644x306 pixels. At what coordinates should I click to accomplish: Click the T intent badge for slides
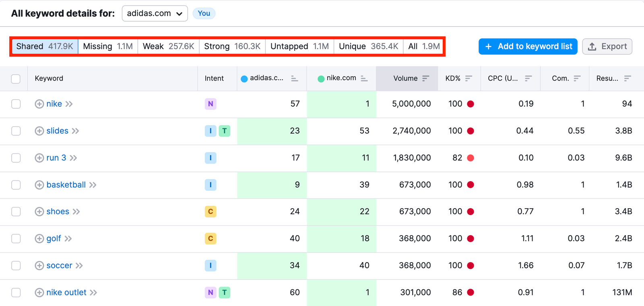tap(225, 131)
